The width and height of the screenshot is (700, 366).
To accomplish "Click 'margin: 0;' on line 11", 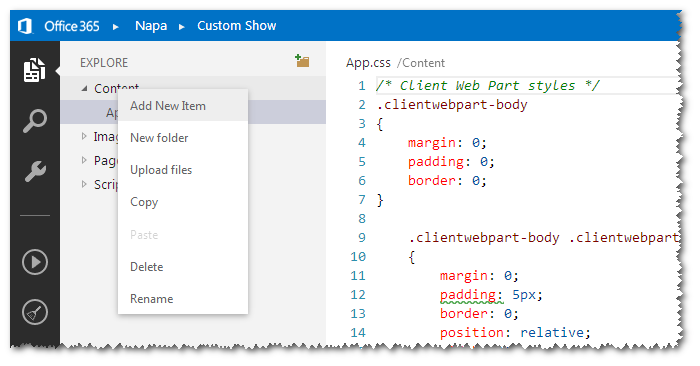I will click(479, 276).
